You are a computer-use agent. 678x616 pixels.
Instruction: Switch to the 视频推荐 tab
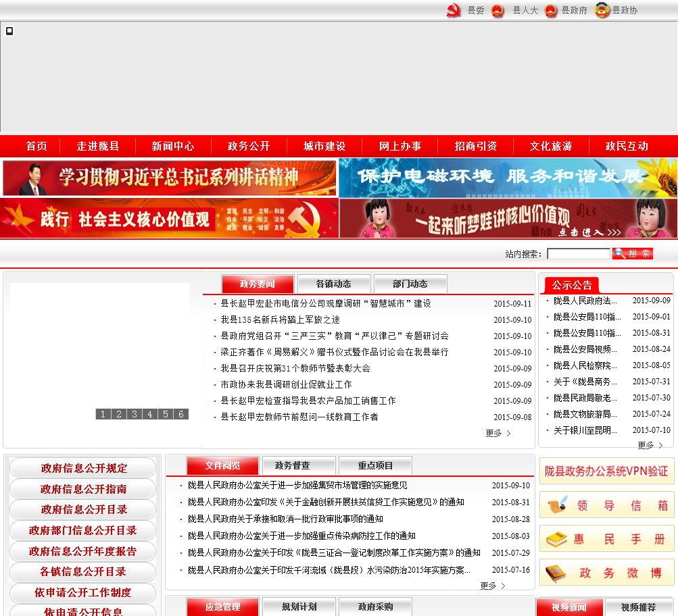[639, 607]
